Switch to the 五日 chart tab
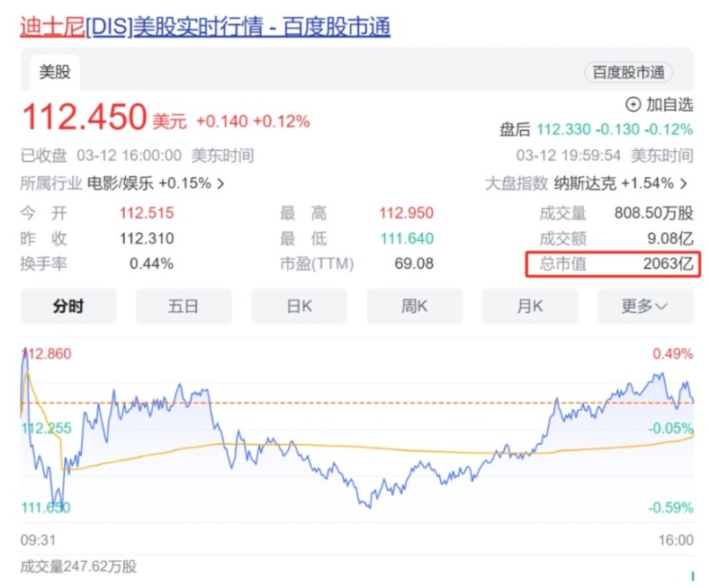 pyautogui.click(x=184, y=307)
